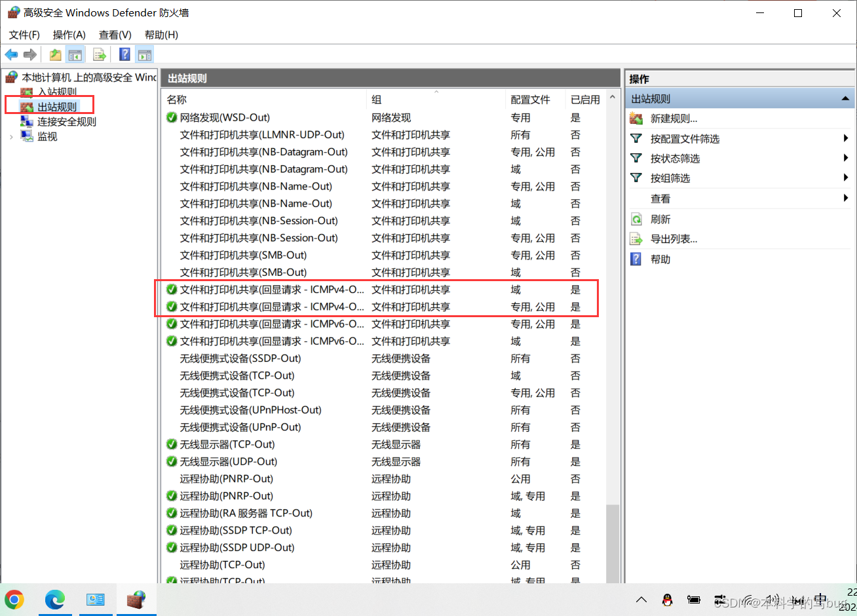Open the 文件(F) menu
Screen dimensions: 857x616
click(x=24, y=35)
